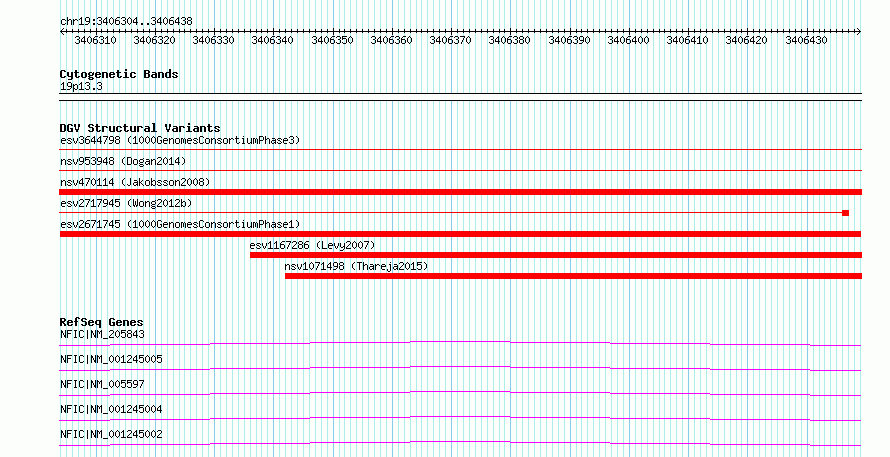Click the magenta line of NFIC|NM_001245004

pos(460,417)
